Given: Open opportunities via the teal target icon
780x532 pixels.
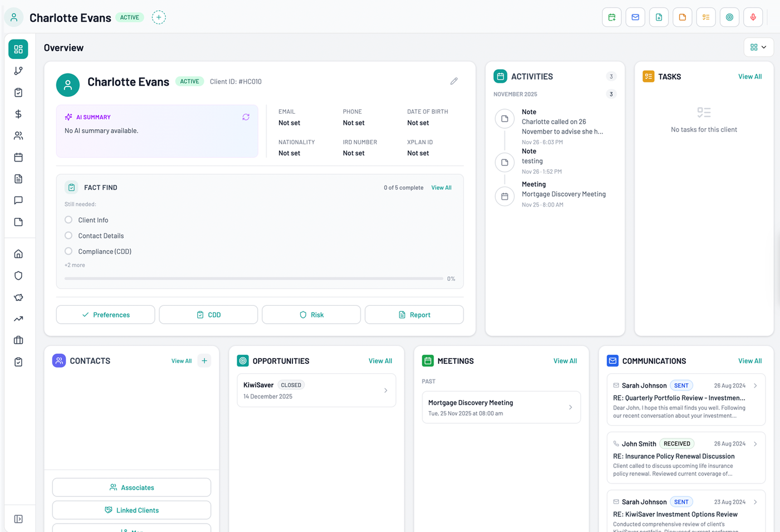Looking at the screenshot, I should click(x=729, y=17).
